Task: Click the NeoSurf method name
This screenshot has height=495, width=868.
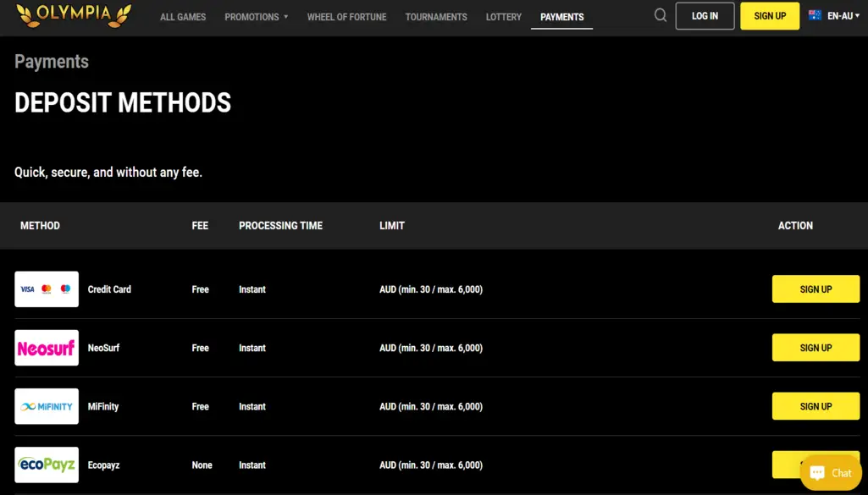Action: coord(103,348)
